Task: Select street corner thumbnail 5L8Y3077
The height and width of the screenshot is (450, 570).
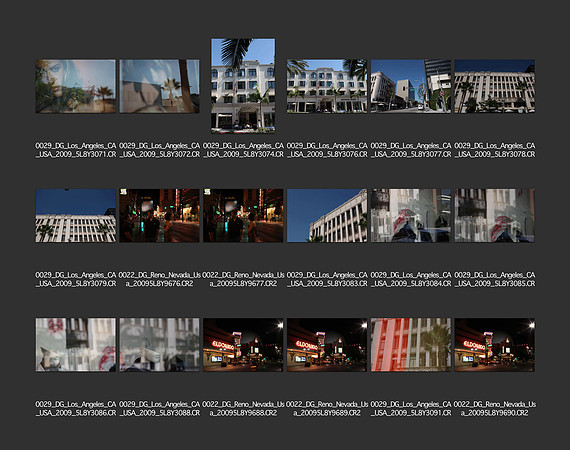Action: (x=411, y=86)
